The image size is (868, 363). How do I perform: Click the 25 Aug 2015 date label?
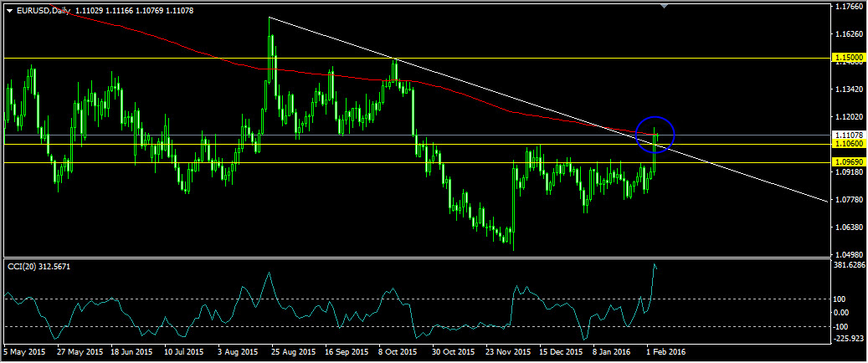pos(294,351)
